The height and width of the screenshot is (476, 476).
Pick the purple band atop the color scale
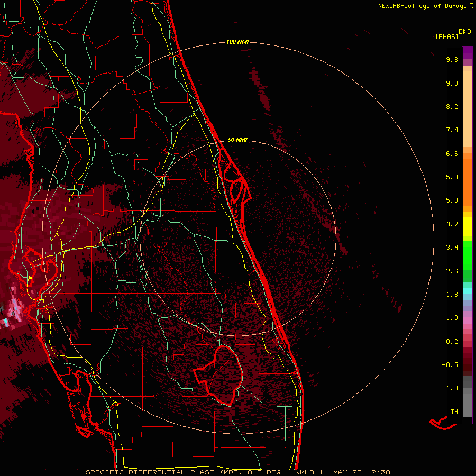point(467,53)
